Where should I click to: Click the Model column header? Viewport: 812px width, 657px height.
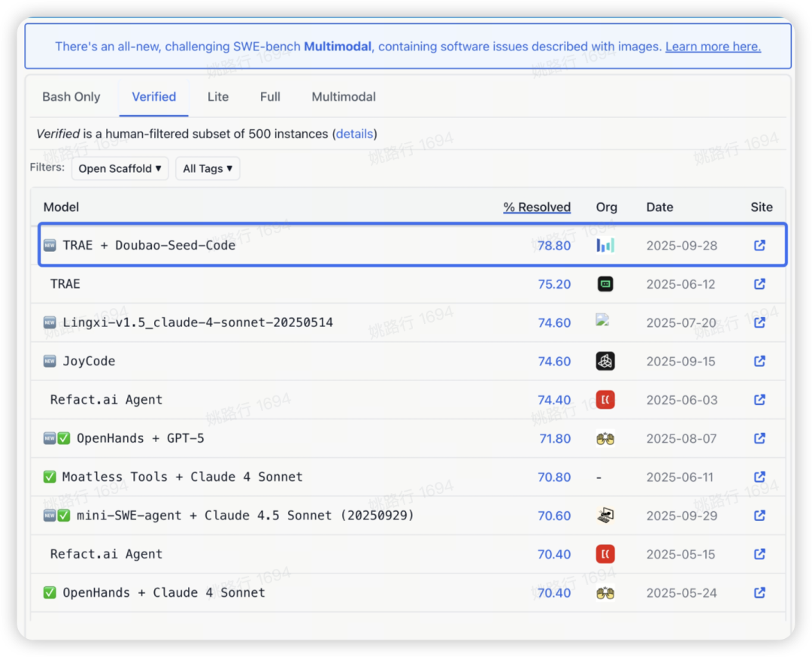pyautogui.click(x=61, y=207)
